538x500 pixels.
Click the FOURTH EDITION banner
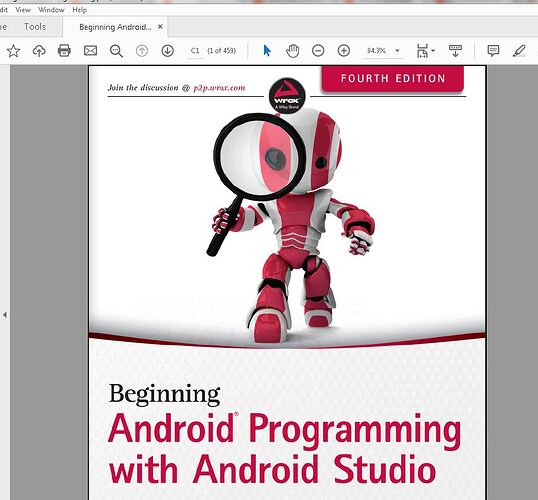coord(393,79)
